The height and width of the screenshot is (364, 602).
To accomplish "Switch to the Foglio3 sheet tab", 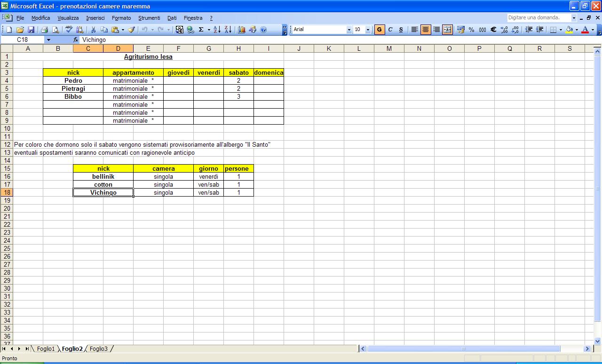I will point(99,349).
